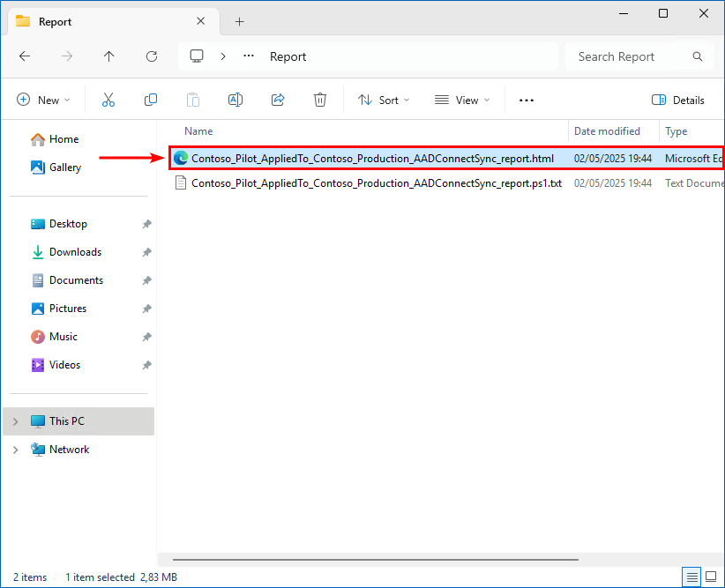Switch to large thumbnails view in status bar

711,577
